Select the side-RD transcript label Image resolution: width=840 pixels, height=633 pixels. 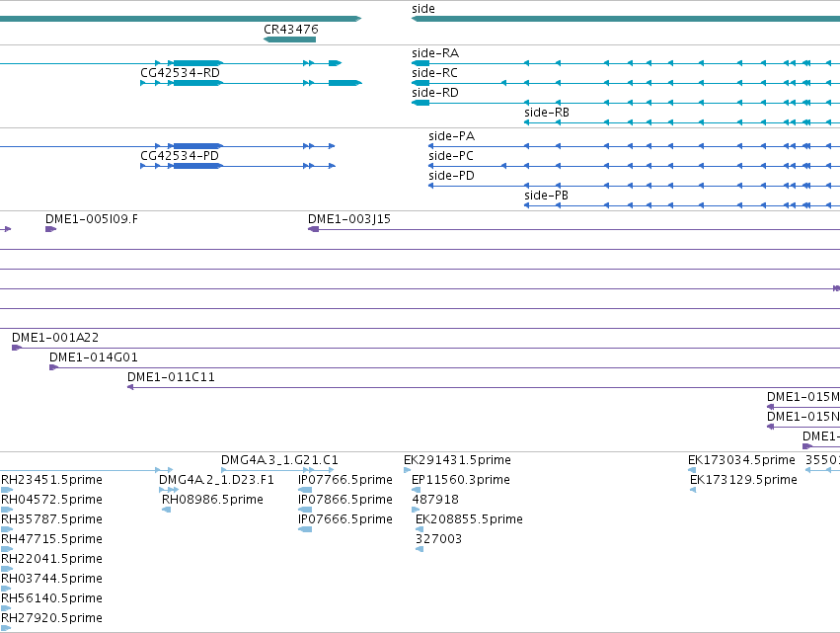435,93
